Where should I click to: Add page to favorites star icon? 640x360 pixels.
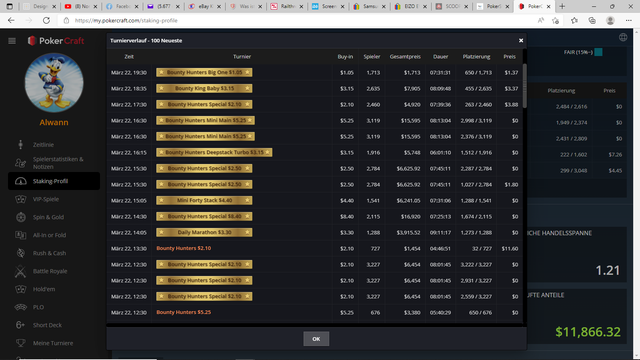556,20
